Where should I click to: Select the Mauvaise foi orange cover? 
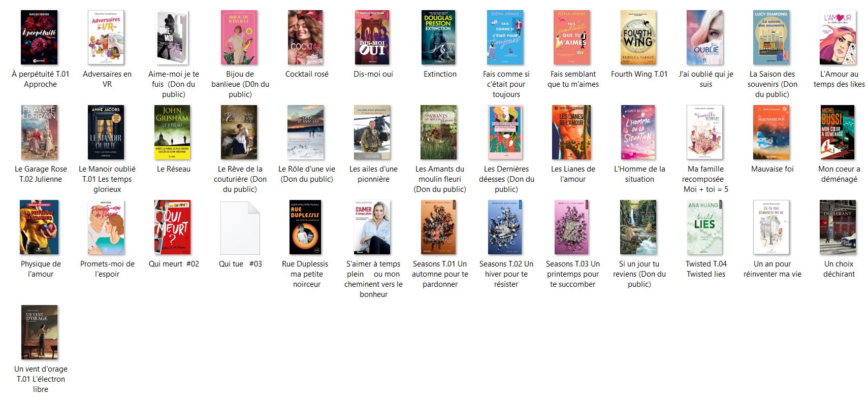[x=771, y=132]
